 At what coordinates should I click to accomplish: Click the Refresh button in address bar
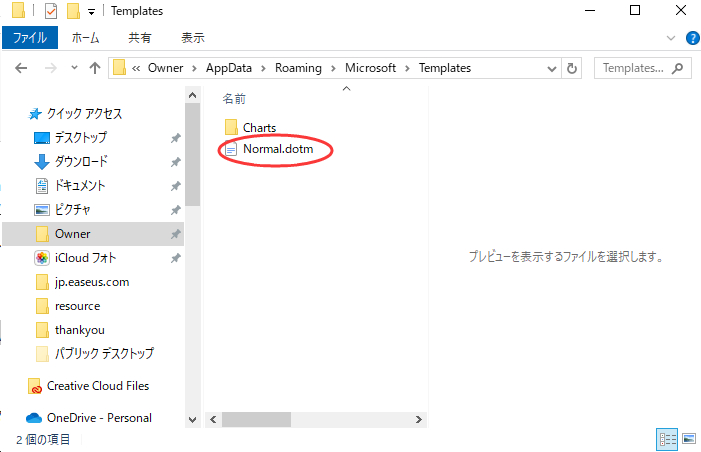click(x=572, y=69)
